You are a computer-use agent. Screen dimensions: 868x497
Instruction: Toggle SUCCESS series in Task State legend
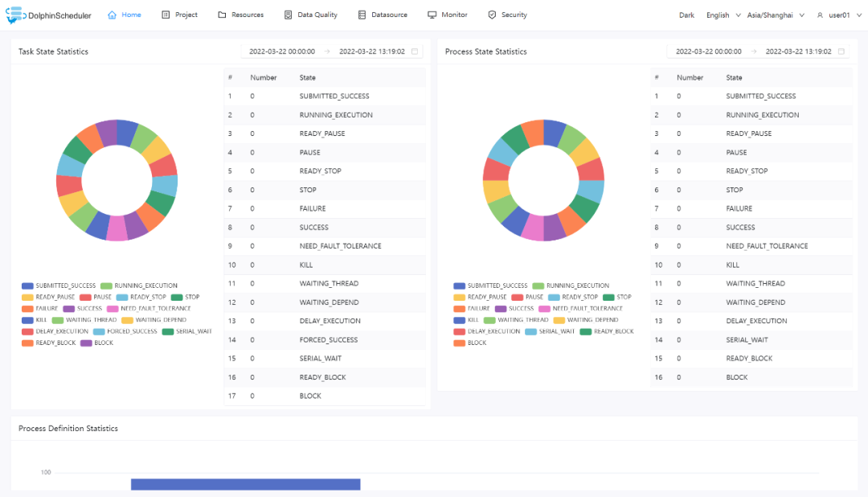79,307
